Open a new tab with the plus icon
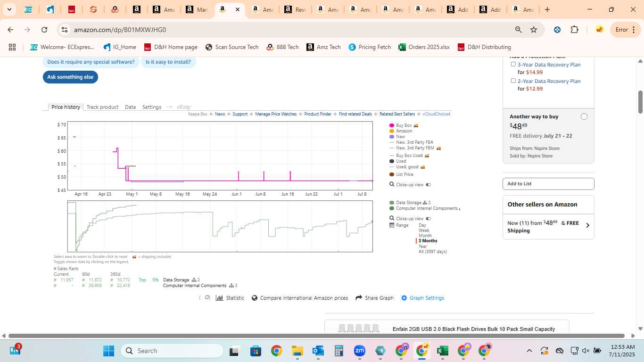 point(547,9)
